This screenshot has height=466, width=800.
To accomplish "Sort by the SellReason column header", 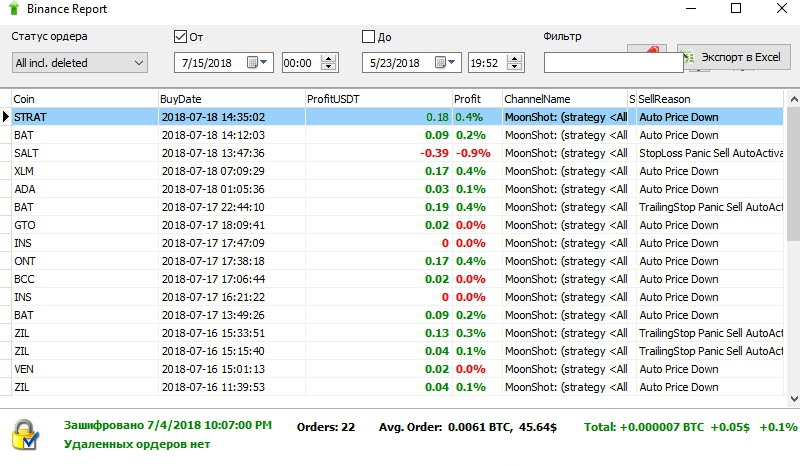I will 709,99.
